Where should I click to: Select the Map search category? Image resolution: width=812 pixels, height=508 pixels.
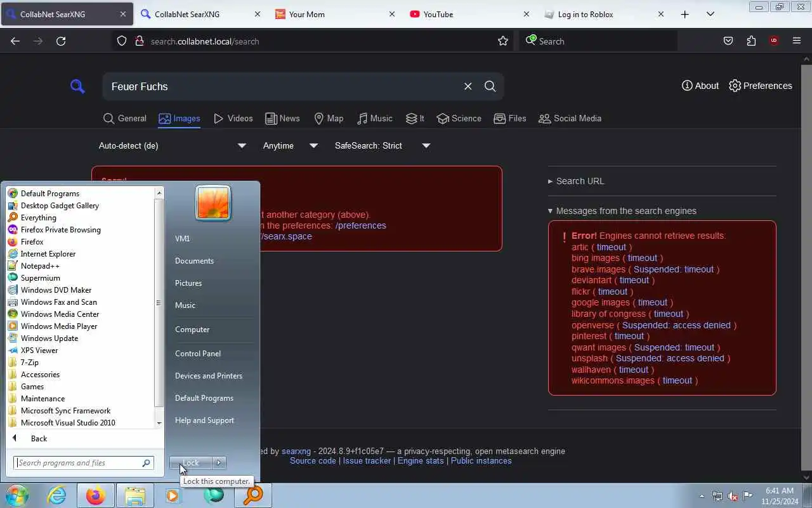tap(329, 119)
